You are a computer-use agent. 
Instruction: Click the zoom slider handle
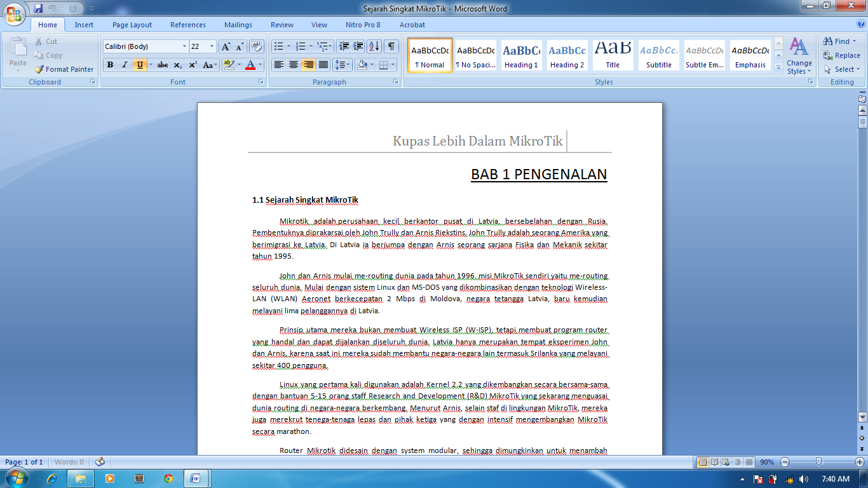[818, 462]
